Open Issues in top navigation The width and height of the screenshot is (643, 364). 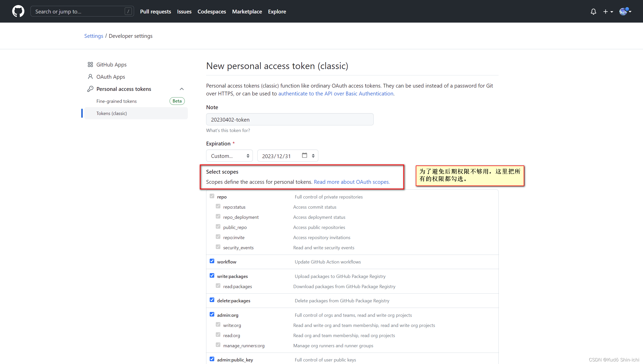pos(184,11)
